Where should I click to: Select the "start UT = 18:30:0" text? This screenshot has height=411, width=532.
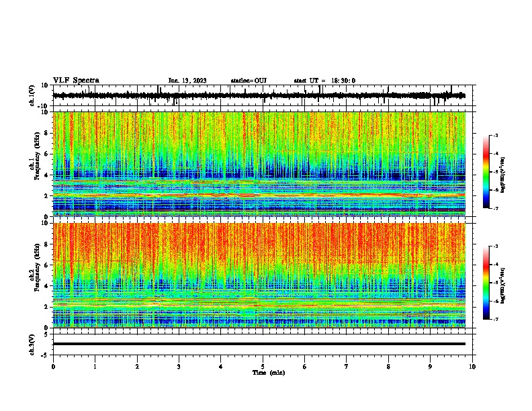[x=324, y=81]
